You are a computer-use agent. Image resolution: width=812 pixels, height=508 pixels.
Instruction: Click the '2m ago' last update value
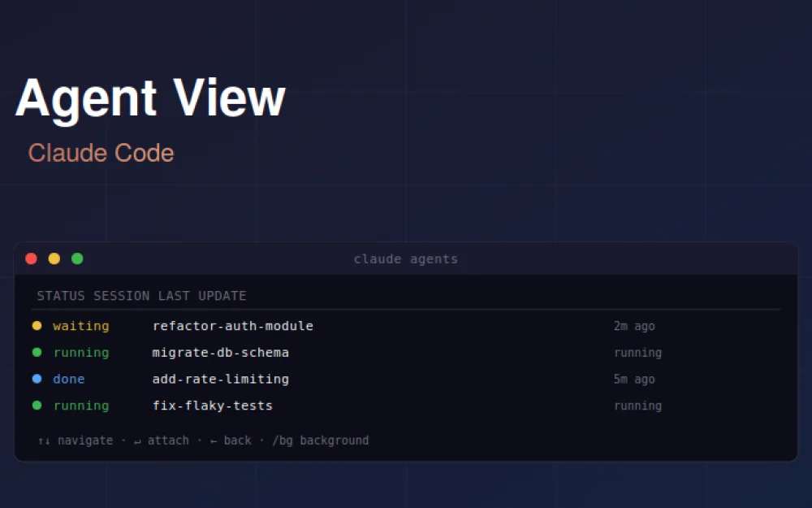(x=634, y=326)
